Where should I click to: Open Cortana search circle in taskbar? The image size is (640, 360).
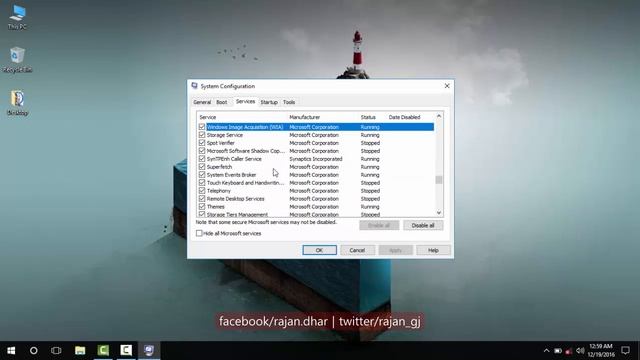[33, 350]
